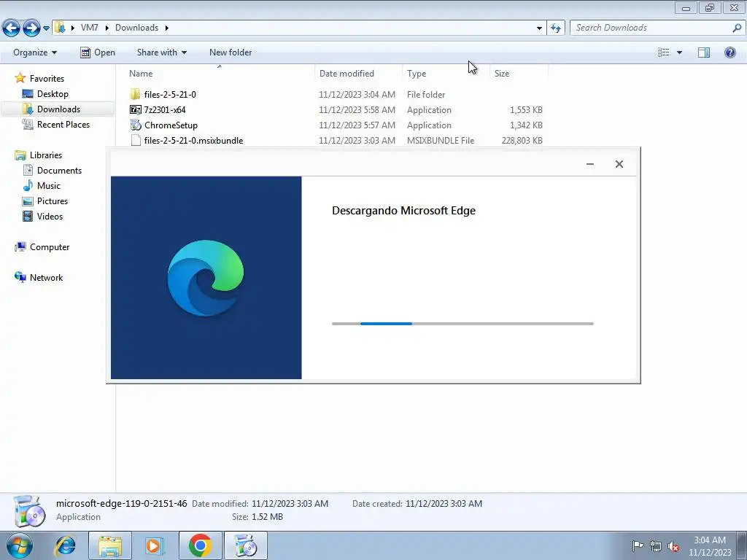Minimize the Edge installer dialog
Image resolution: width=747 pixels, height=560 pixels.
coord(589,164)
